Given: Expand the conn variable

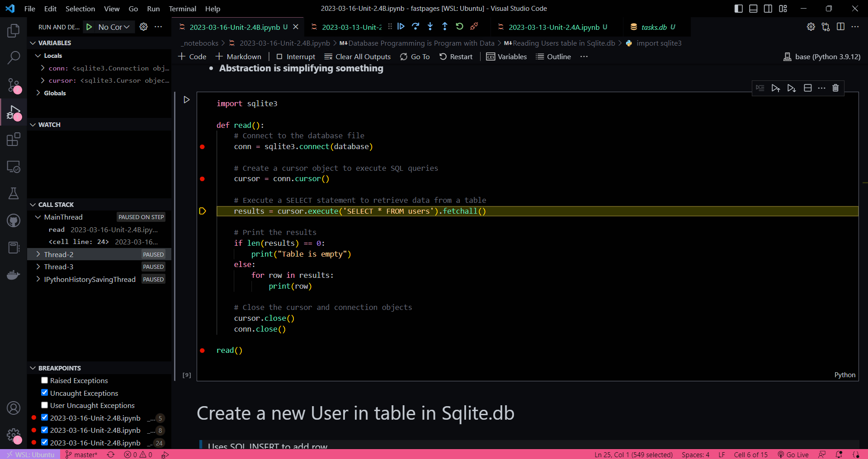Looking at the screenshot, I should (42, 68).
